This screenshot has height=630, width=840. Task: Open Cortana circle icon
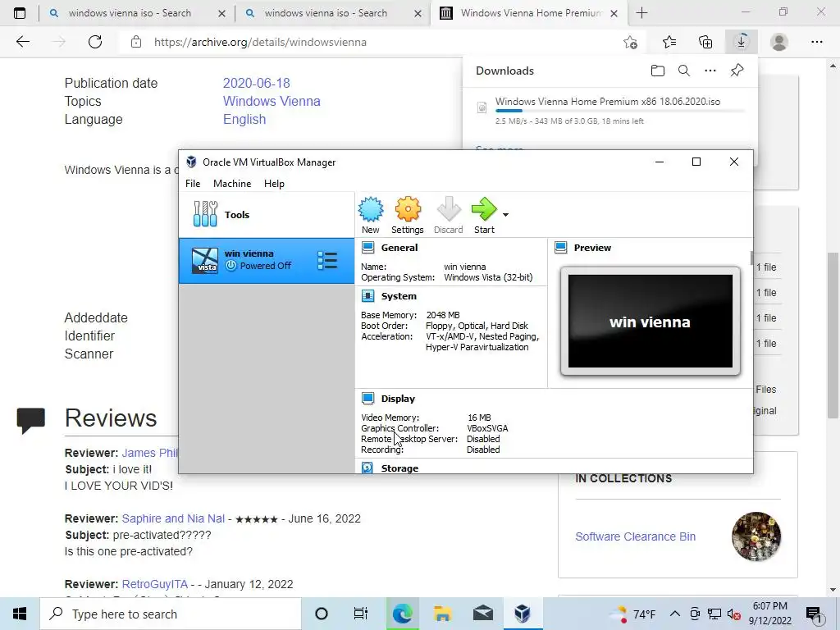pyautogui.click(x=322, y=614)
